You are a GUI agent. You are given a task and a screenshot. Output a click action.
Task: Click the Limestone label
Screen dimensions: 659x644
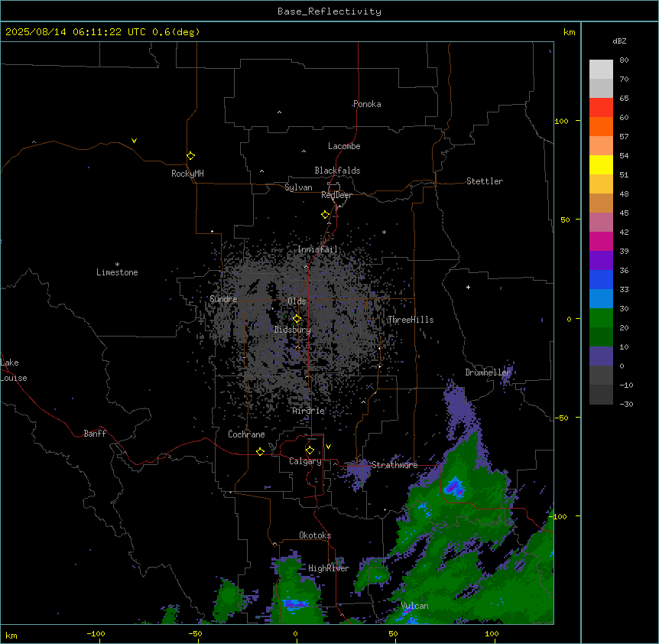(117, 272)
